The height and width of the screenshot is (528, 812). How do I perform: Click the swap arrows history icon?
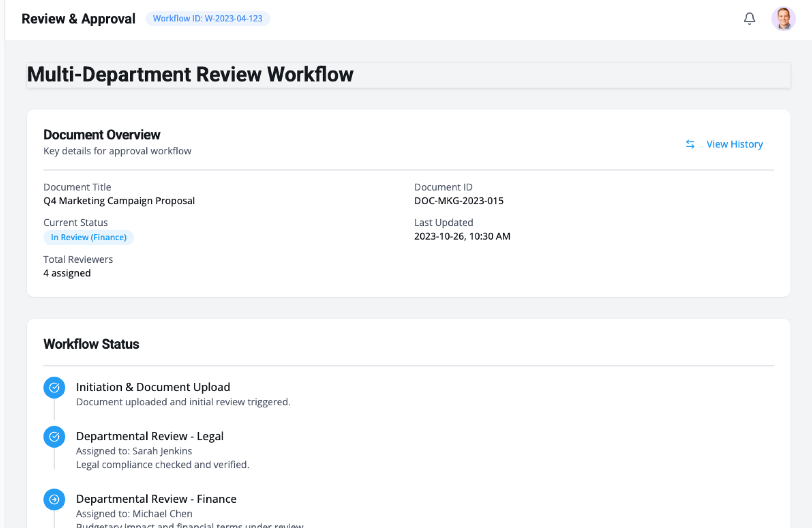(x=690, y=144)
